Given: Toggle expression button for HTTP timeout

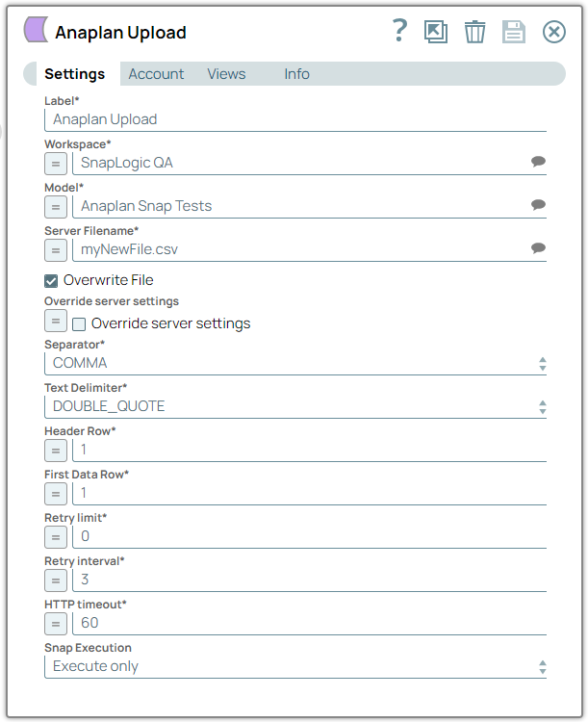Looking at the screenshot, I should [56, 624].
